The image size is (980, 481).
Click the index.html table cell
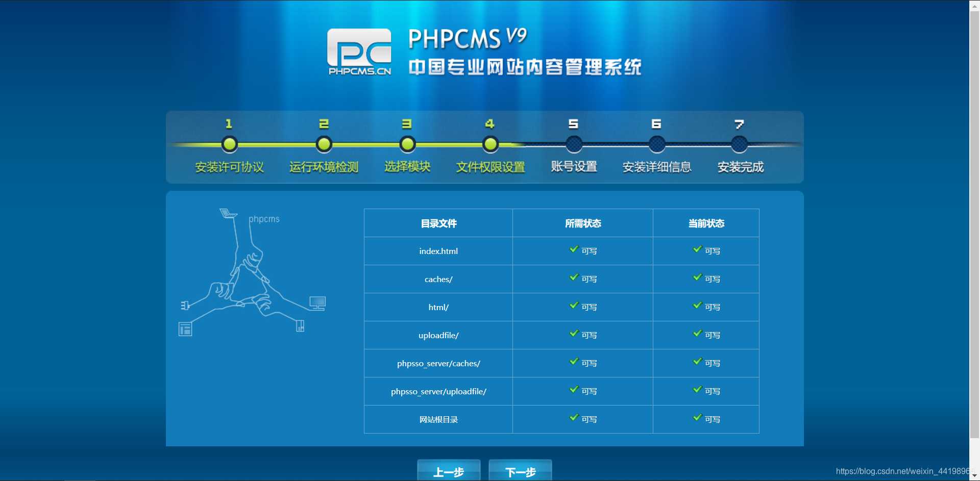tap(438, 251)
